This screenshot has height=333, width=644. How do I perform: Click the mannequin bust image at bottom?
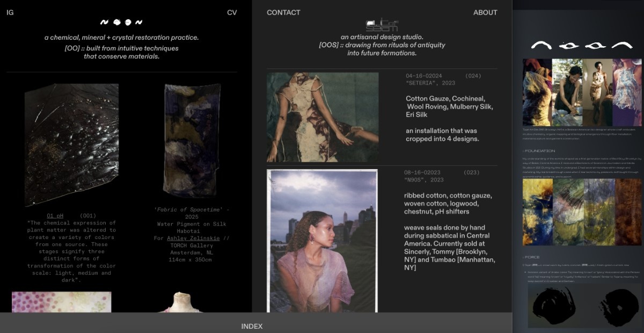(180, 303)
